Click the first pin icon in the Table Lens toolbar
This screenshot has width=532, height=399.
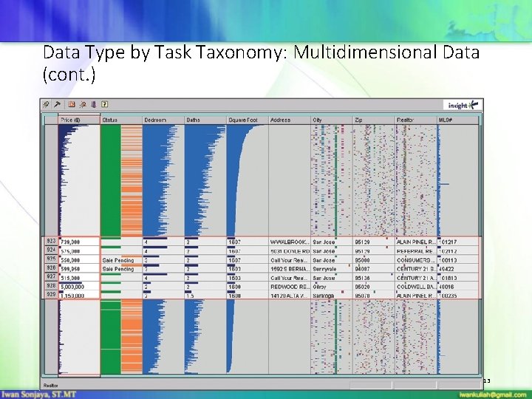click(x=46, y=104)
